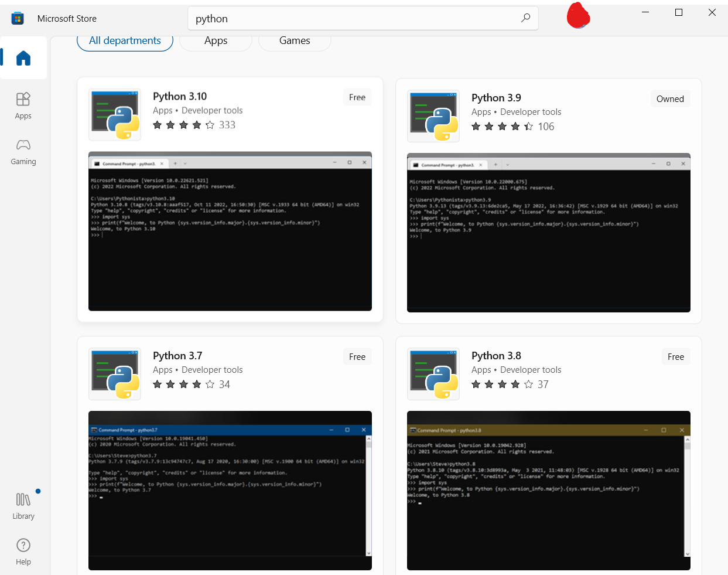Click the Python 3.8 app icon
This screenshot has width=728, height=575.
433,374
